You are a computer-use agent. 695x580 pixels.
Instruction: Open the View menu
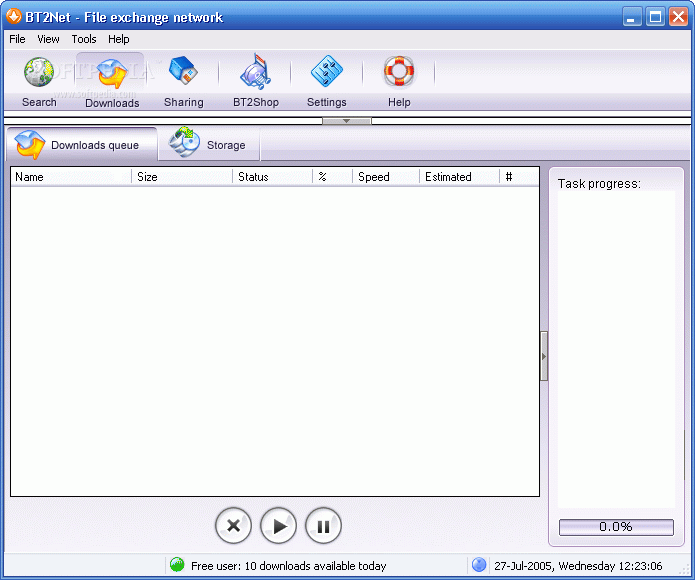[48, 39]
